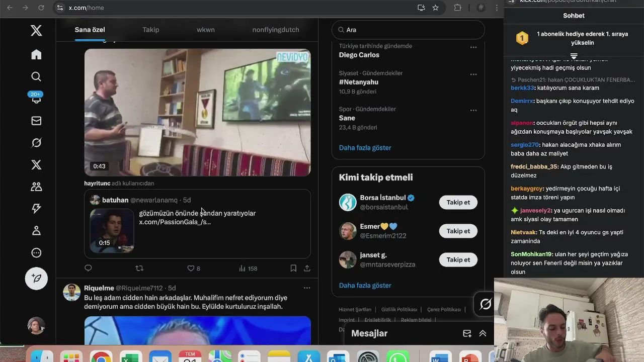Repost the video post
Screen dimensions: 644x362
coord(140,268)
